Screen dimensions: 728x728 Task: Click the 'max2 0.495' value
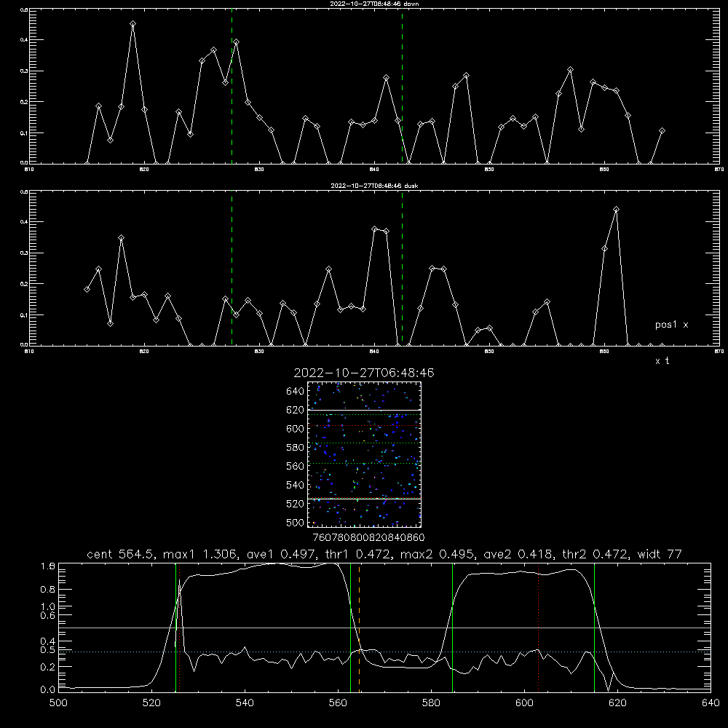pos(438,554)
